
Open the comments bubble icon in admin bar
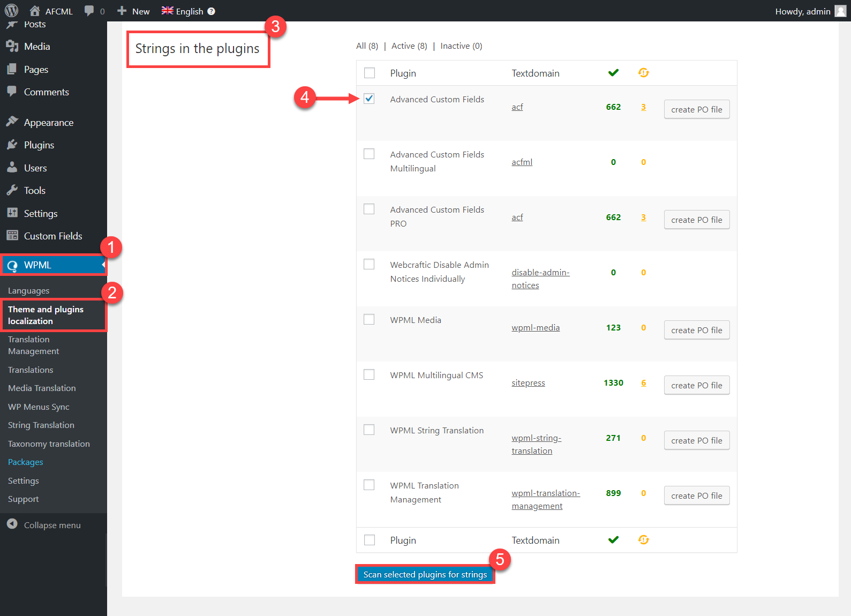[89, 11]
